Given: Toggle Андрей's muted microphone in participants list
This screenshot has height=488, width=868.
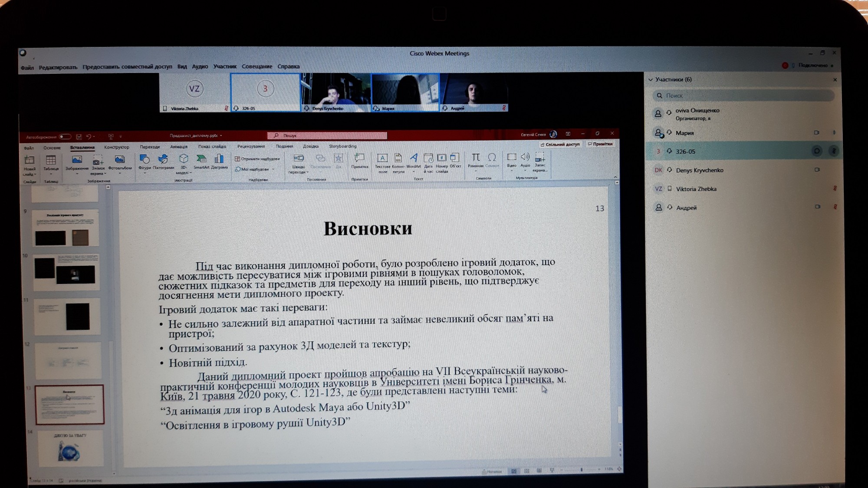Looking at the screenshot, I should [835, 207].
